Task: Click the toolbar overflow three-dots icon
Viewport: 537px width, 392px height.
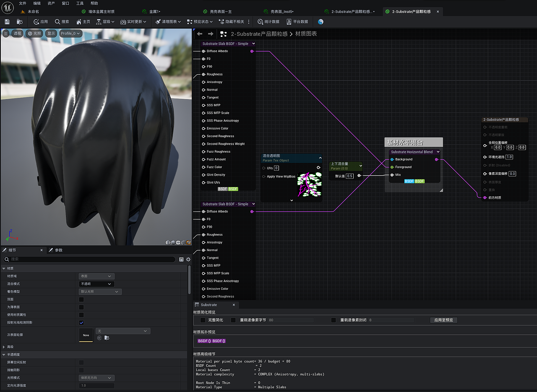Action: click(x=249, y=21)
